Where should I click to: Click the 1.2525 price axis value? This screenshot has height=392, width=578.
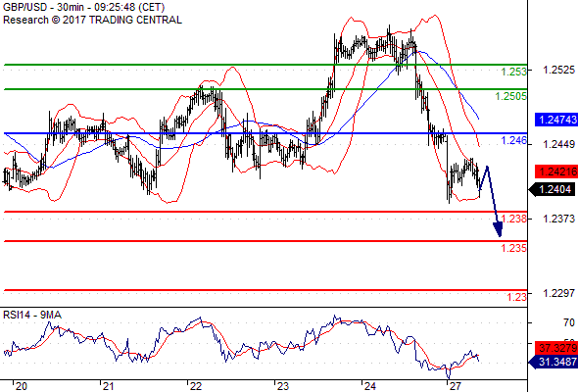558,70
